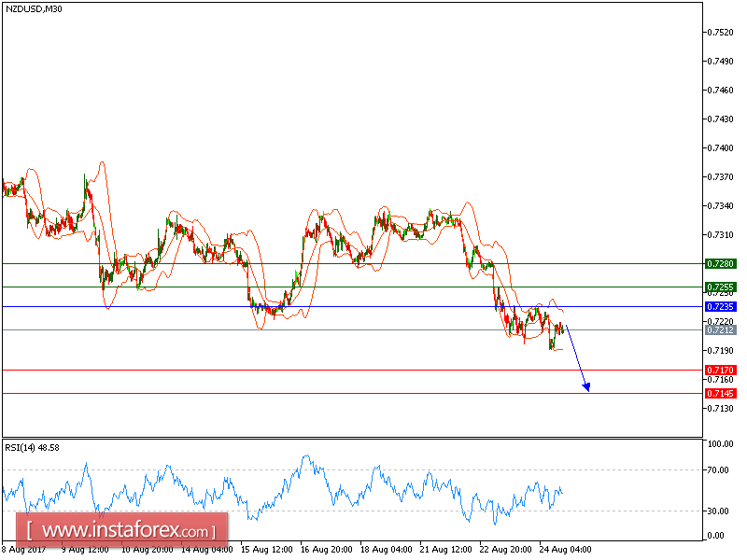Click the gray 0.7212 current price marker

coord(722,328)
